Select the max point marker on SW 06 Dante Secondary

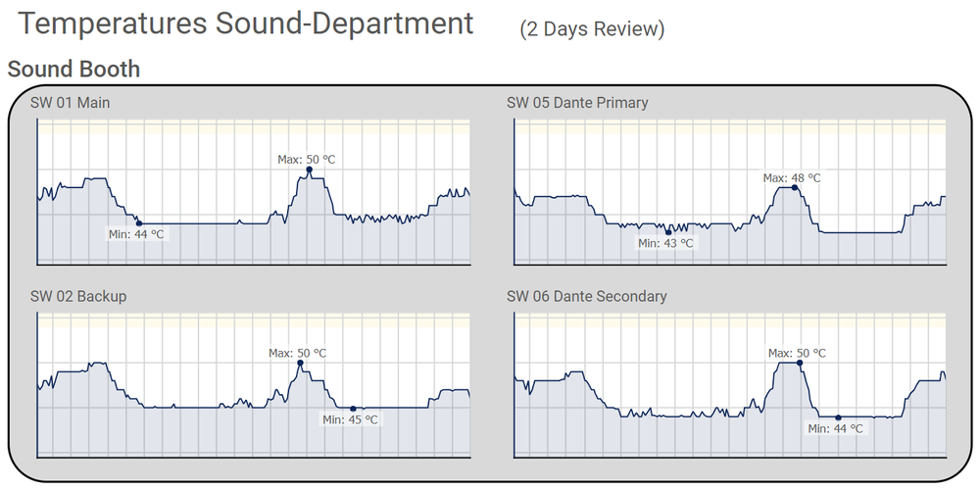(x=800, y=363)
